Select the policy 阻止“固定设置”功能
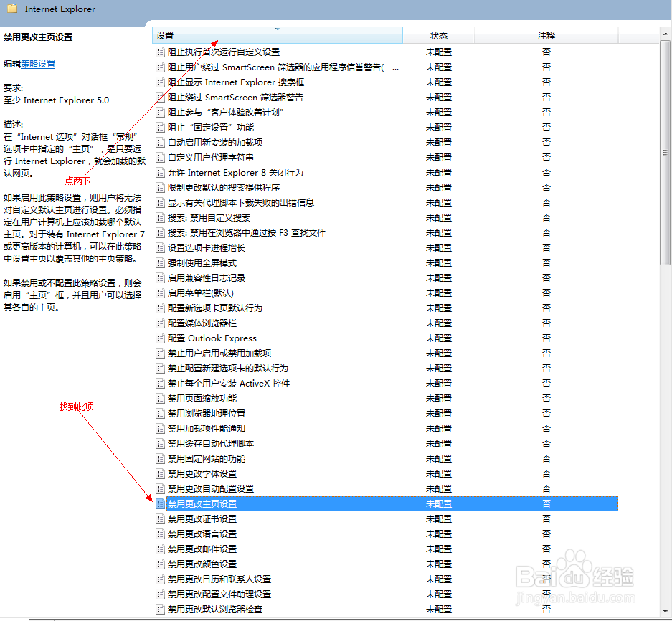 click(x=211, y=128)
